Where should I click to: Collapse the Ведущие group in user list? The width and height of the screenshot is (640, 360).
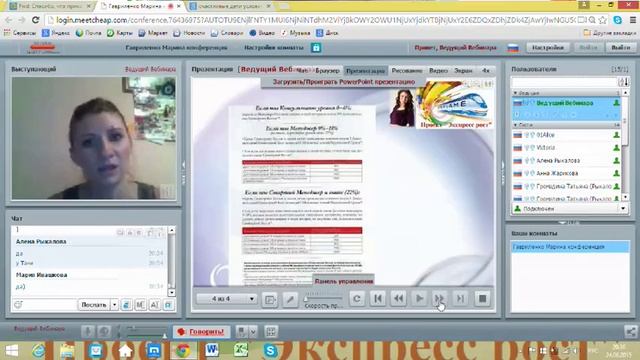pos(516,93)
